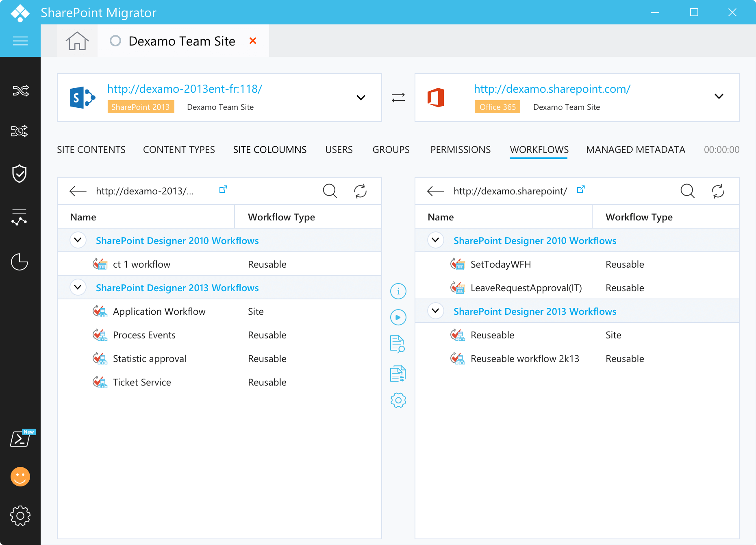The width and height of the screenshot is (756, 545).
Task: Click the SharePoint Migrator app logo
Action: 20,13
